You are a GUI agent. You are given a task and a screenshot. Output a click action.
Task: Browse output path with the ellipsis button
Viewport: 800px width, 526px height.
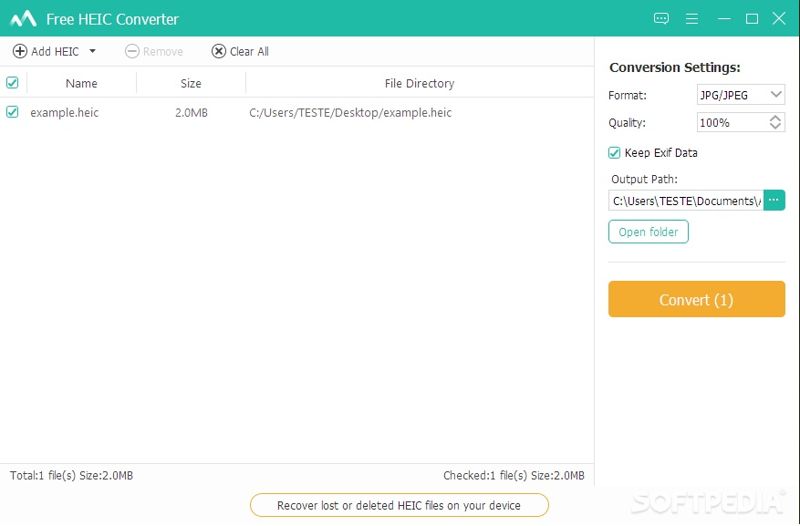point(774,200)
